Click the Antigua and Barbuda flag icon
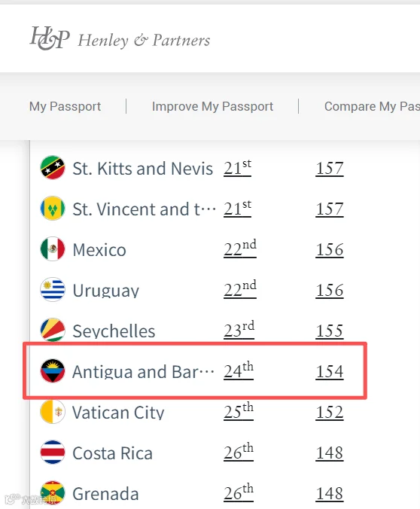Viewport: 420px width, 509px height. pyautogui.click(x=53, y=370)
